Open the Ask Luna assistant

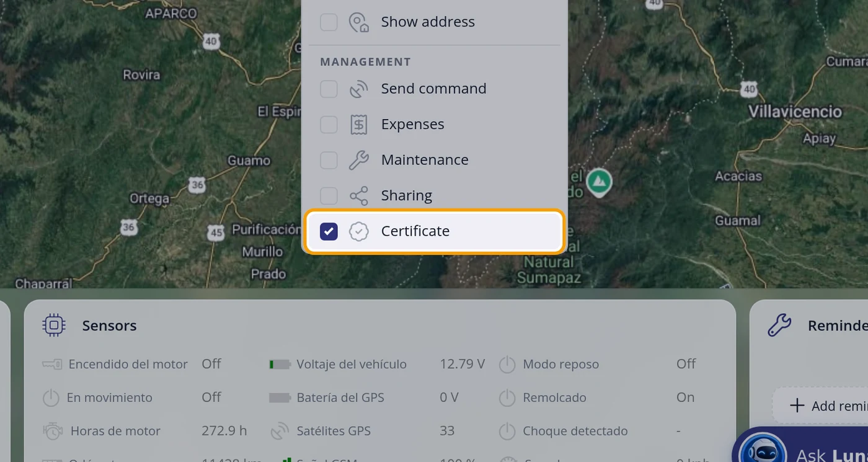point(800,445)
